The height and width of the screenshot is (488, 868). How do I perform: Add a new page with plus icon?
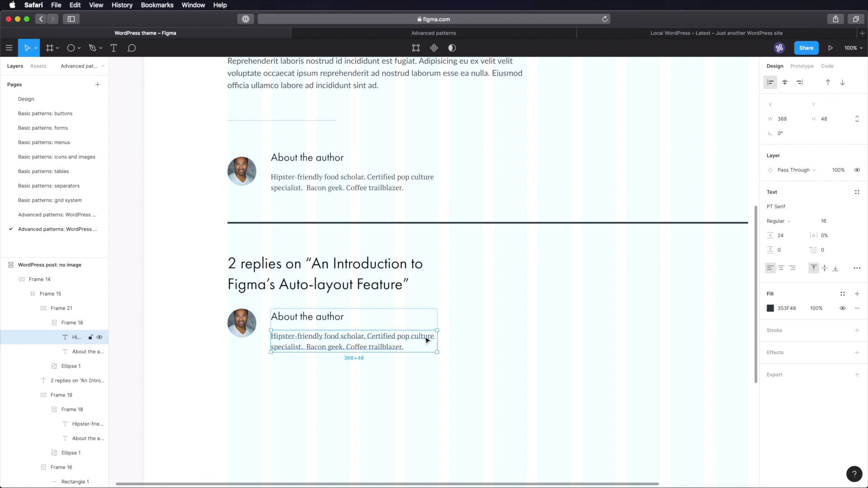click(98, 84)
